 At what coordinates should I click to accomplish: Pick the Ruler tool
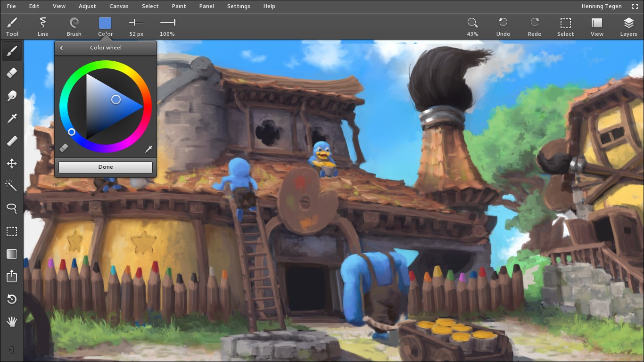[x=11, y=141]
